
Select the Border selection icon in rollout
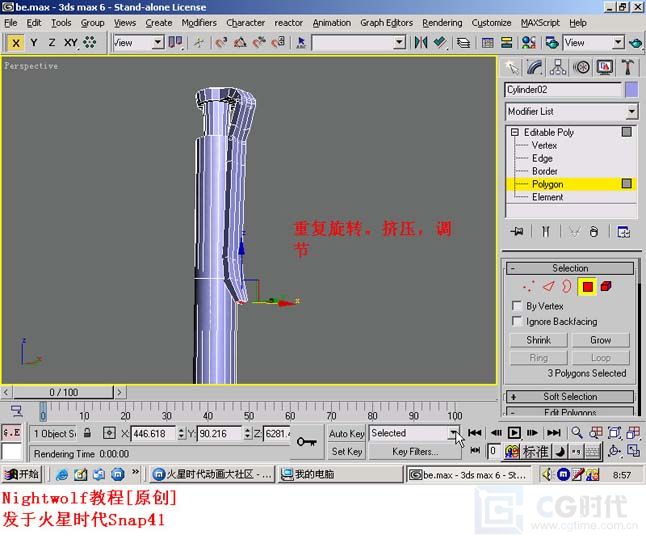567,286
